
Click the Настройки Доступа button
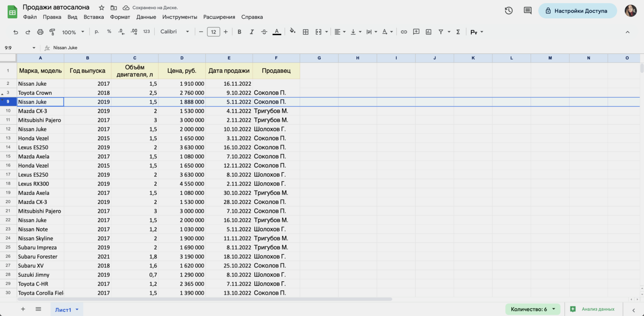(x=577, y=11)
